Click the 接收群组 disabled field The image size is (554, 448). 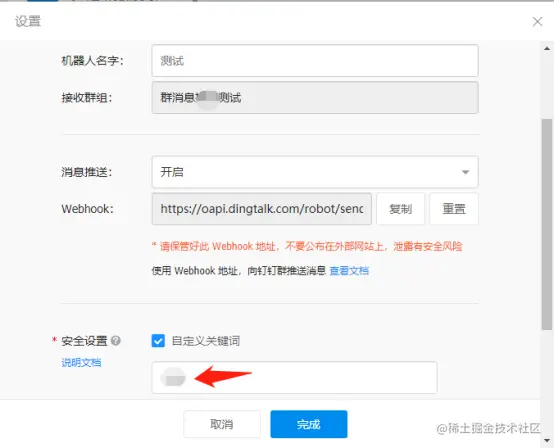tap(315, 98)
